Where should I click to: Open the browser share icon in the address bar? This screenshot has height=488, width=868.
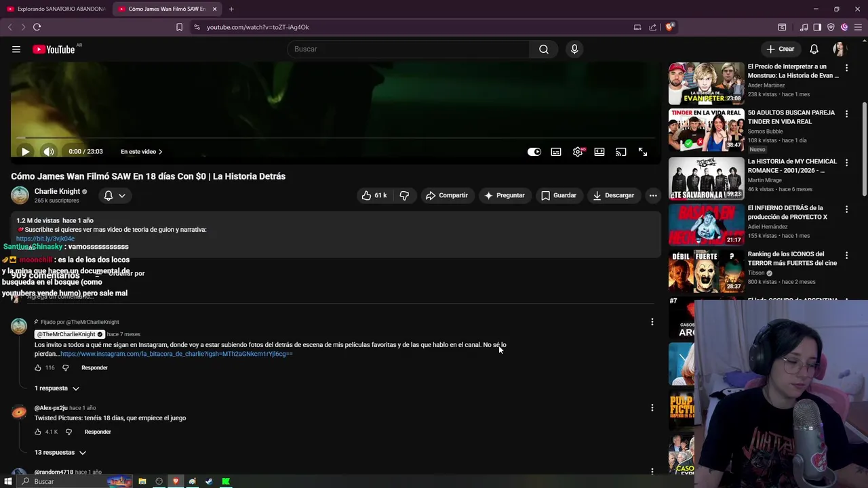652,27
